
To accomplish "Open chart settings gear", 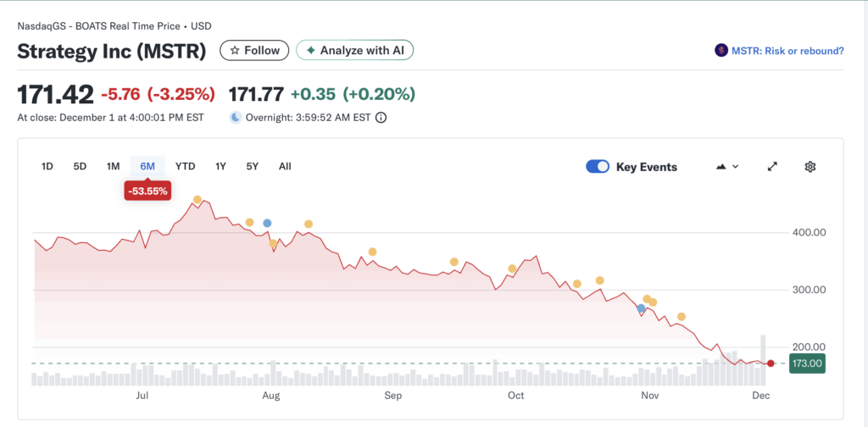I will click(810, 167).
